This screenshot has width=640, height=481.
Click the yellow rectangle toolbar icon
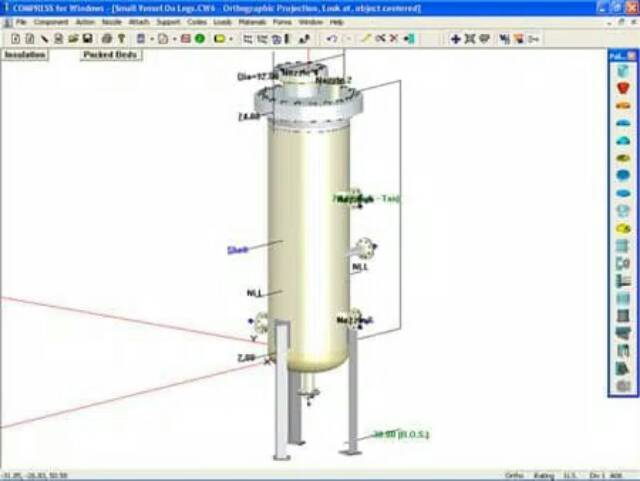click(x=220, y=39)
